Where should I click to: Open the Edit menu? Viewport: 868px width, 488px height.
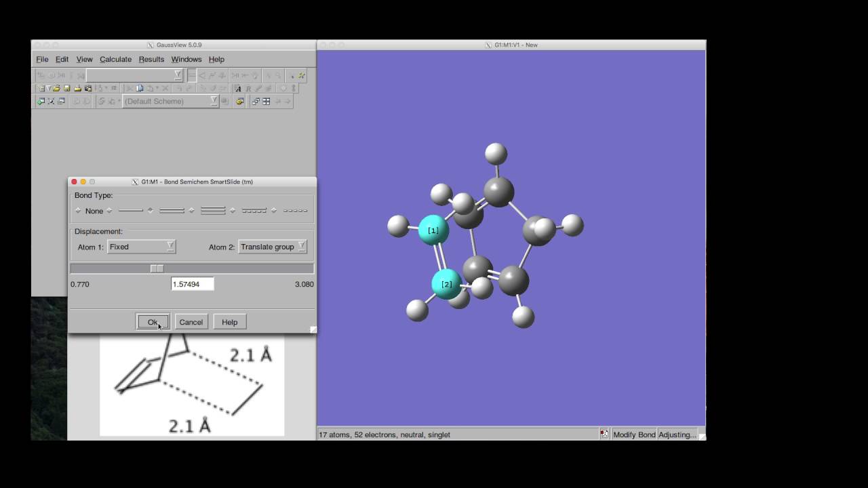click(62, 60)
